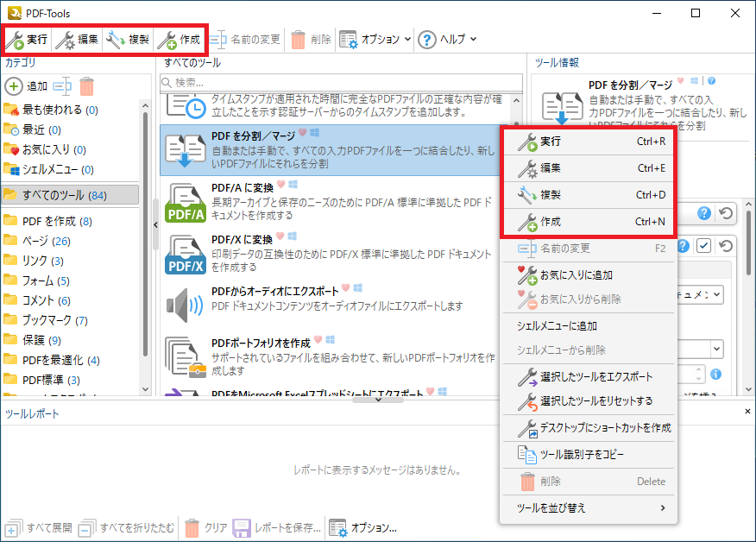Open the ページ (26) category
This screenshot has width=756, height=542.
pyautogui.click(x=37, y=241)
